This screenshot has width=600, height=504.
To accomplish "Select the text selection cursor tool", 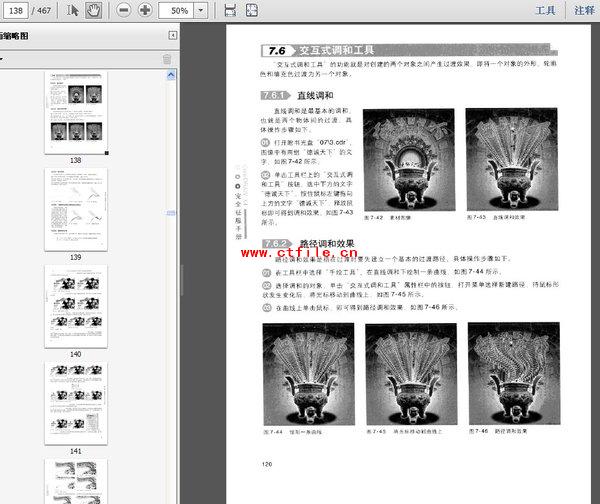I will (74, 10).
